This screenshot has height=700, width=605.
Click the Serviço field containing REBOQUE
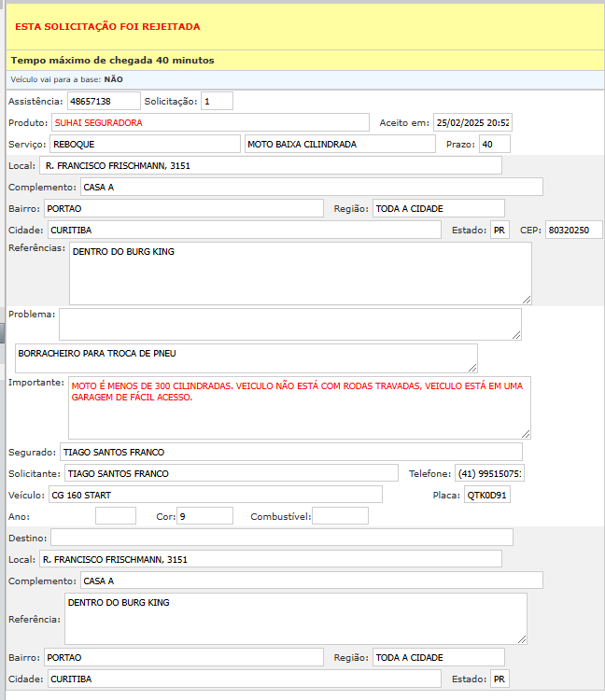145,144
